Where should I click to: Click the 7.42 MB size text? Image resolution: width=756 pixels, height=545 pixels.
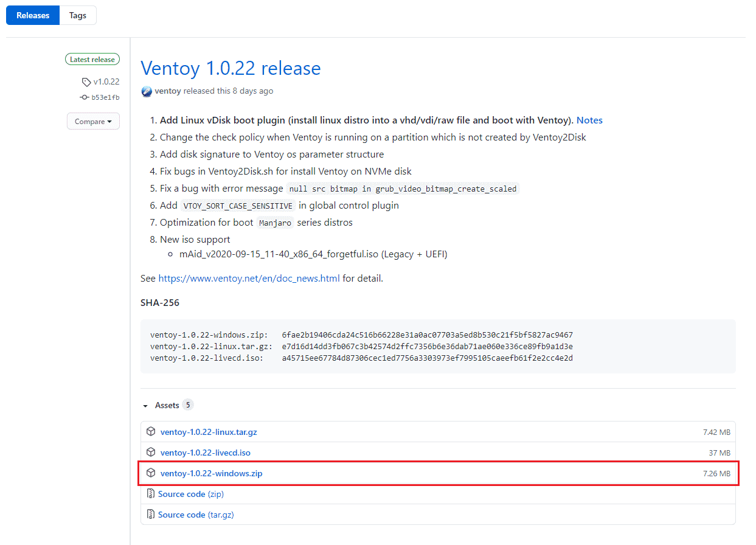(716, 432)
